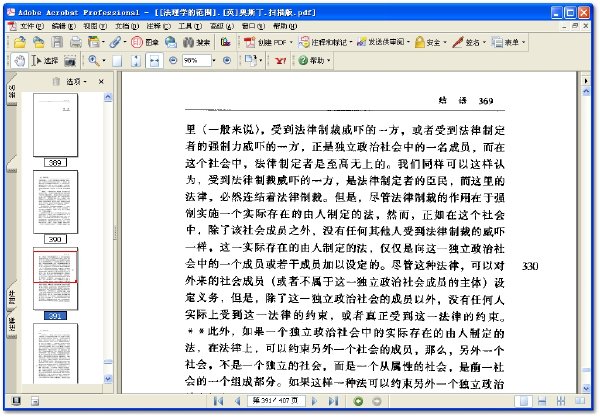600x417 pixels.
Task: Click the Print printer icon
Action: pyautogui.click(x=75, y=42)
